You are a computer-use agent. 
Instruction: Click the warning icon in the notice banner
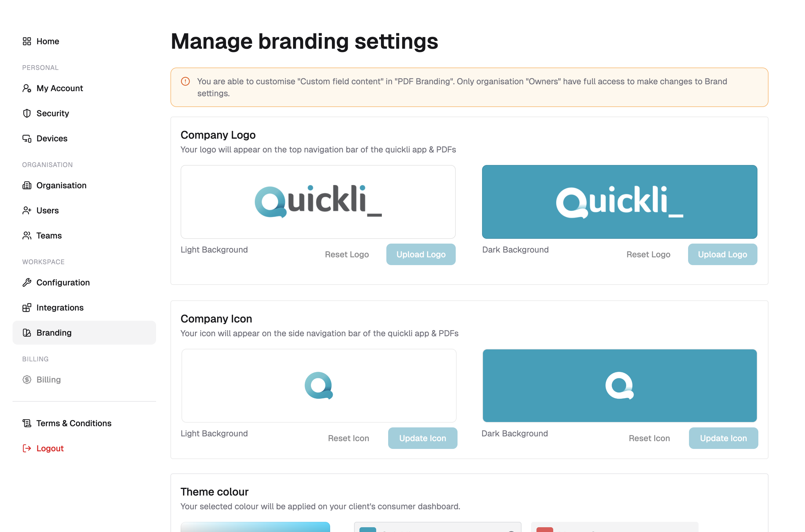185,81
